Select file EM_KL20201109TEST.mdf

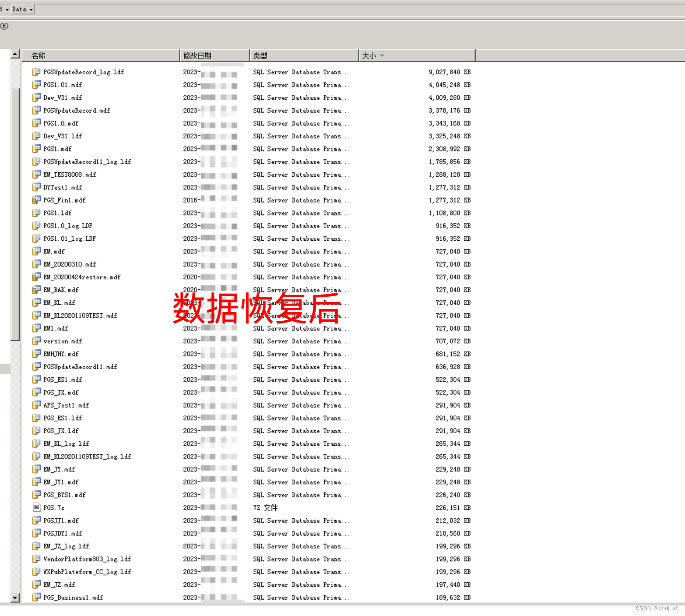[80, 316]
